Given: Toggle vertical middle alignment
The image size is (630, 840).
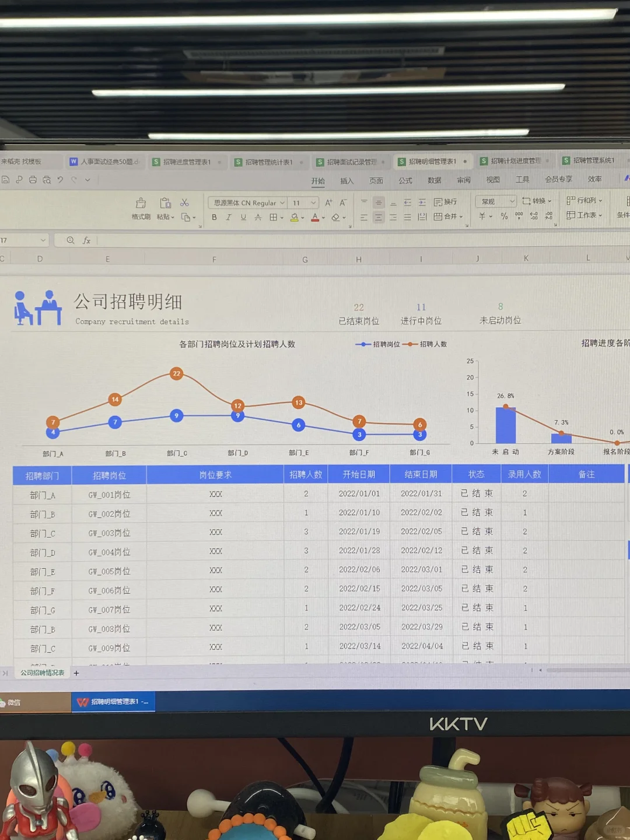Looking at the screenshot, I should [x=379, y=202].
